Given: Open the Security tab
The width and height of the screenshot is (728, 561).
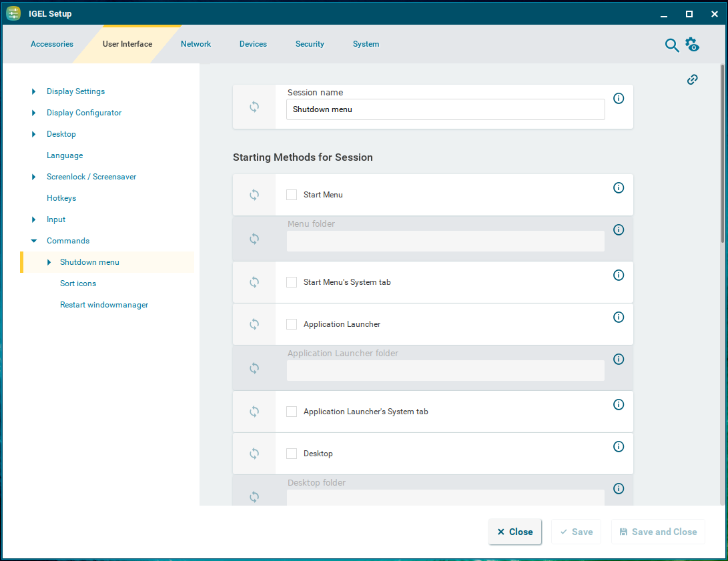Looking at the screenshot, I should [310, 44].
